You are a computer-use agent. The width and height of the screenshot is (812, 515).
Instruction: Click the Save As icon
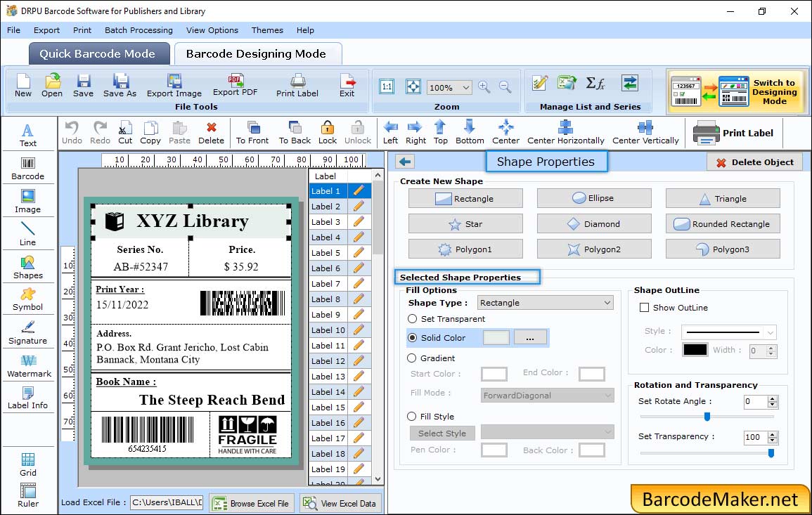(120, 86)
